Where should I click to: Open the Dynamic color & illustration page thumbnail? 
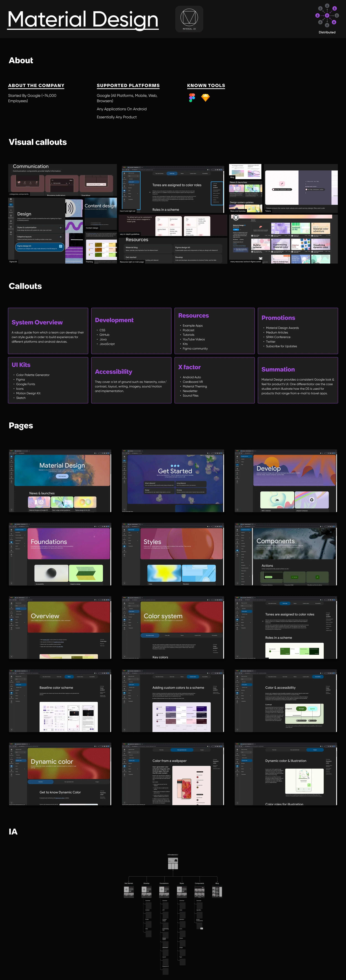click(x=286, y=774)
